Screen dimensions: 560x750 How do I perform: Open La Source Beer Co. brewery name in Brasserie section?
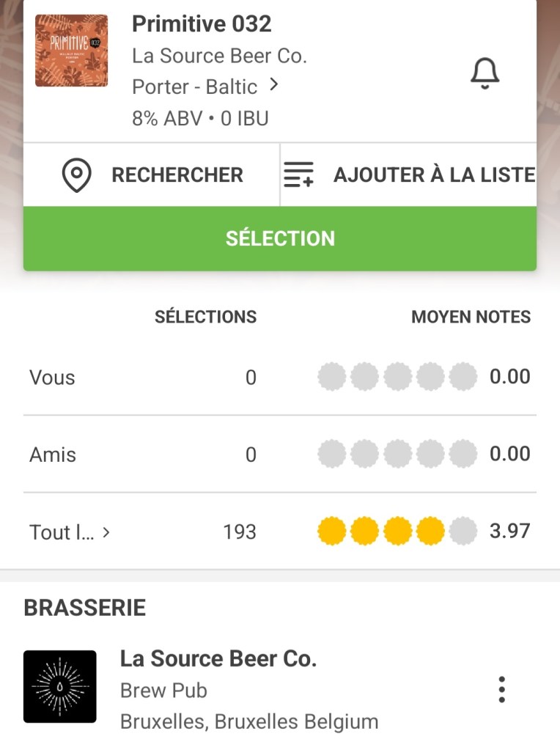218,658
